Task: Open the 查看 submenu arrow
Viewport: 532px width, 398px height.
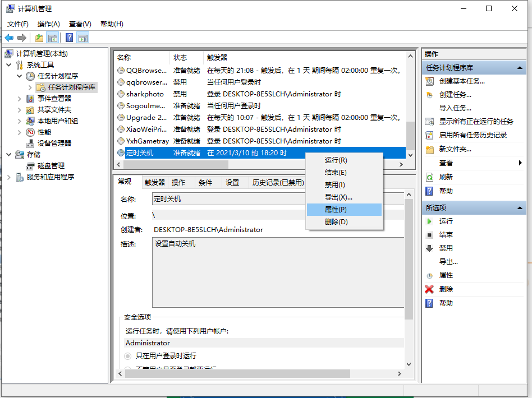Action: coord(522,163)
